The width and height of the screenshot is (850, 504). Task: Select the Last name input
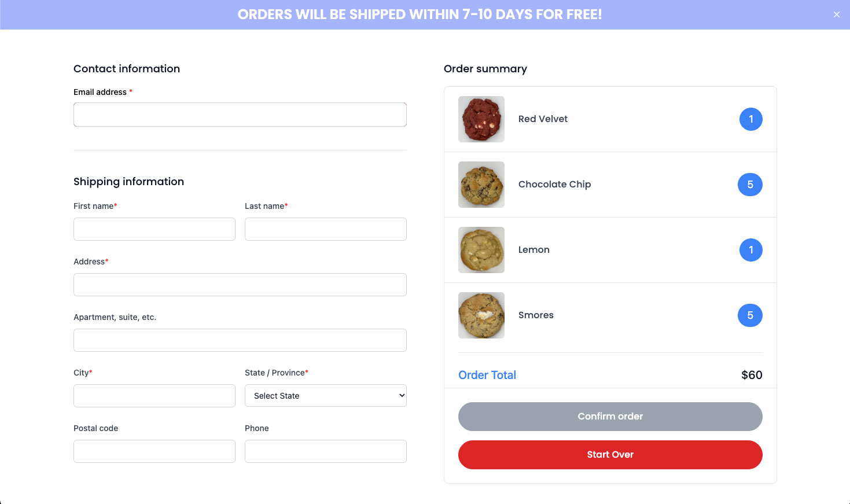point(326,229)
